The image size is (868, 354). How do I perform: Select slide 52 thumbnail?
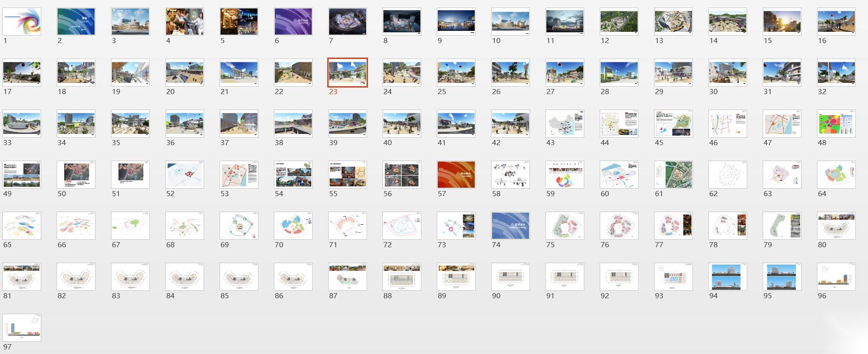pos(184,175)
